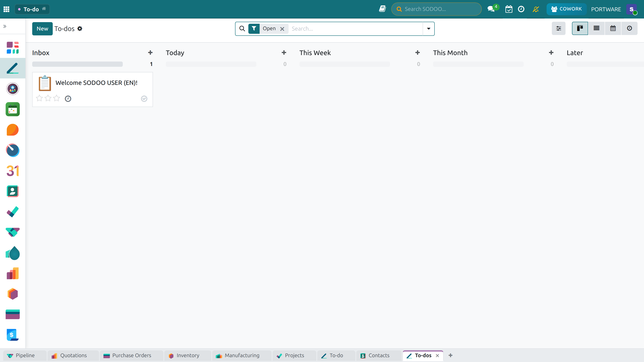This screenshot has height=362, width=644.
Task: Open the orange Discuss app in sidebar
Action: (x=13, y=130)
